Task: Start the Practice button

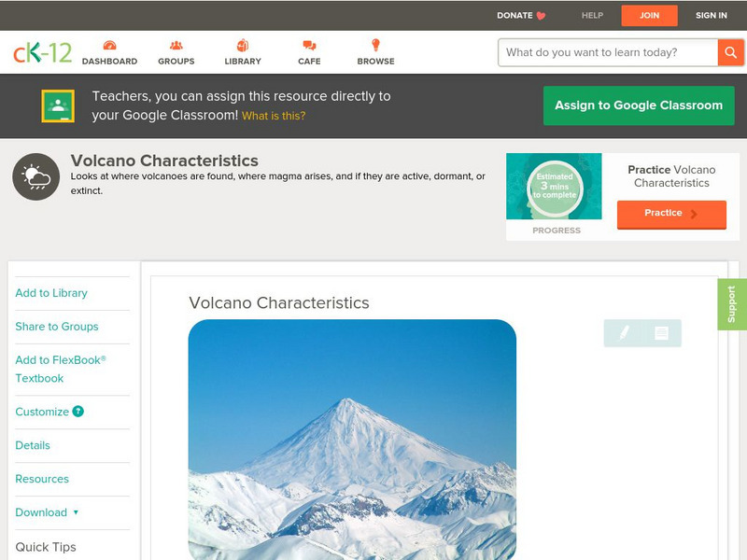Action: (671, 214)
